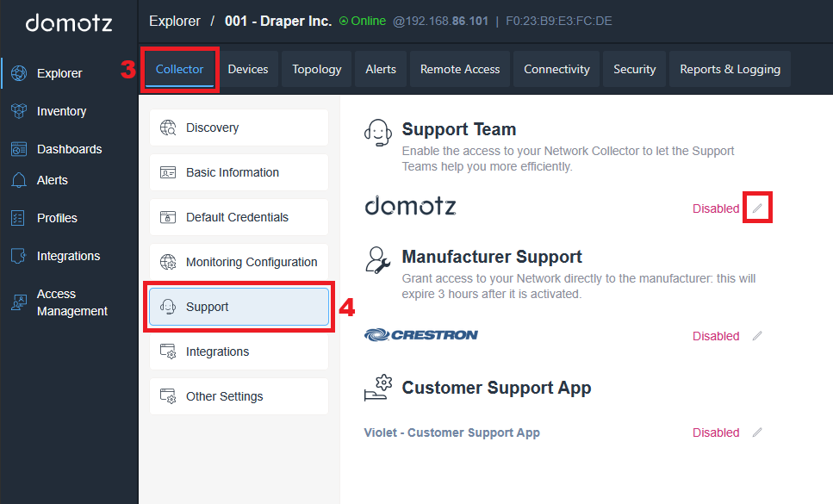Click the Customer Support App heading
The width and height of the screenshot is (833, 504).
pos(496,388)
